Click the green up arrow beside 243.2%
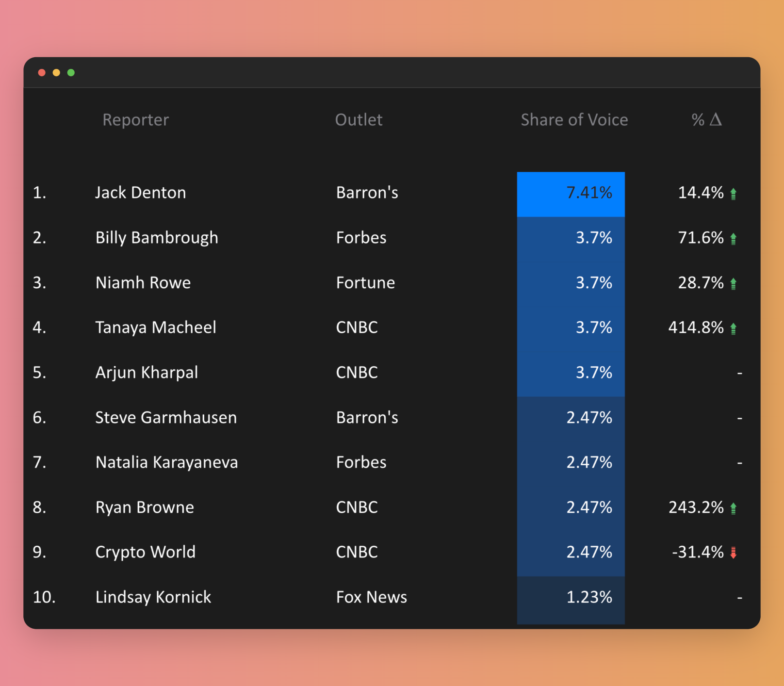784x686 pixels. click(x=733, y=508)
